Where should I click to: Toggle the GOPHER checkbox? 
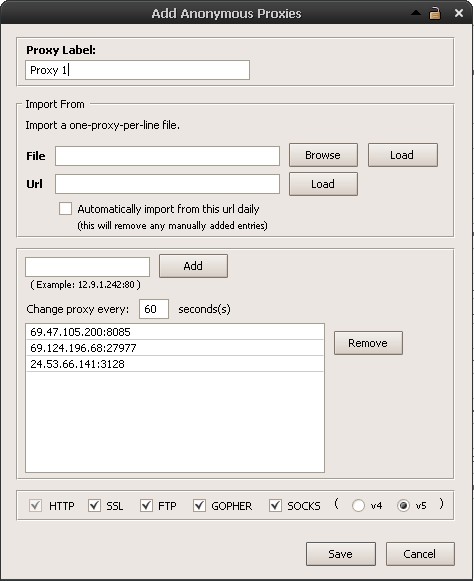tap(199, 505)
